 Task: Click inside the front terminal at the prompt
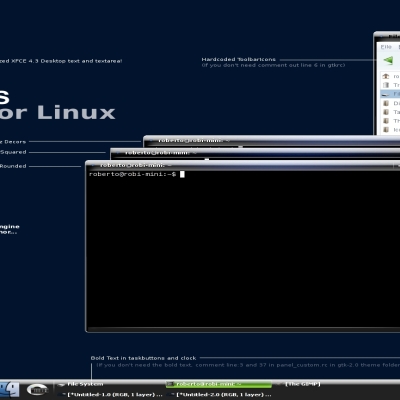tap(182, 174)
